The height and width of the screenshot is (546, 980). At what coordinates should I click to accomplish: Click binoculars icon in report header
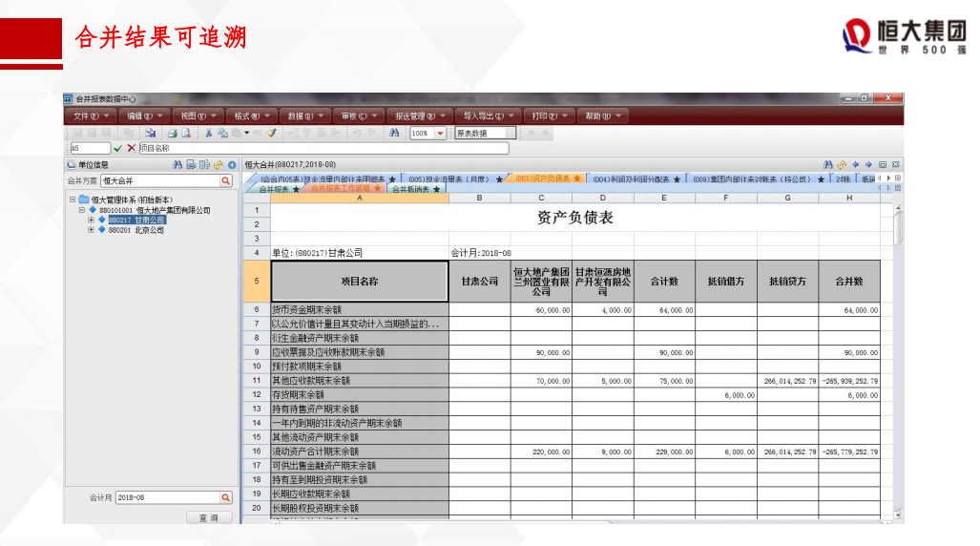coord(828,165)
